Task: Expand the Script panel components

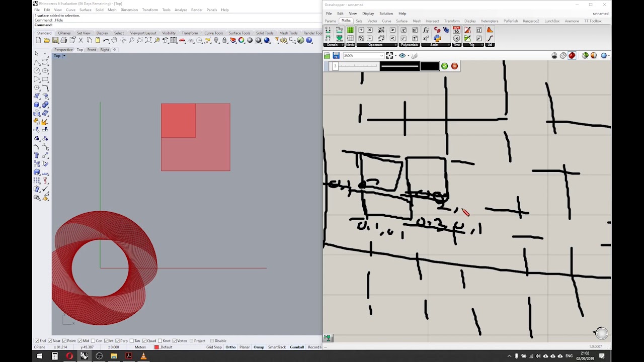Action: pos(449,45)
